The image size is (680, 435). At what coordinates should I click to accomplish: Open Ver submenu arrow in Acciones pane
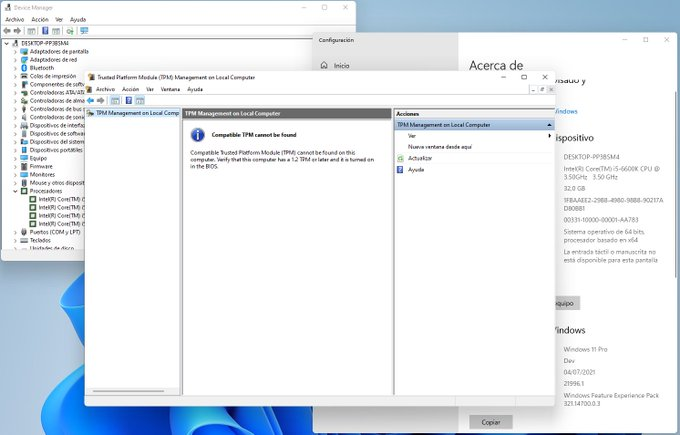point(549,136)
